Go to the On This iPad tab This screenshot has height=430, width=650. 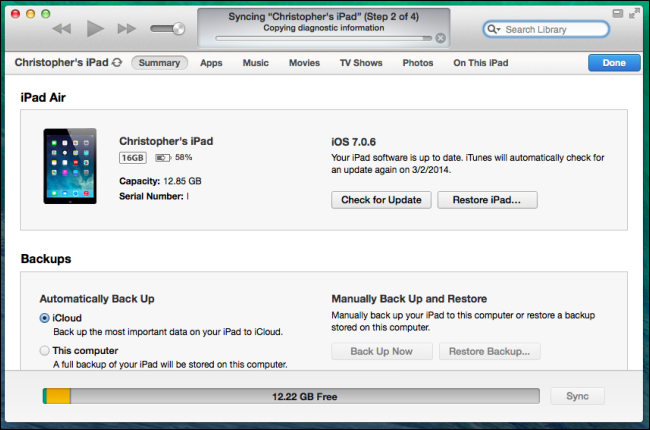pos(480,63)
